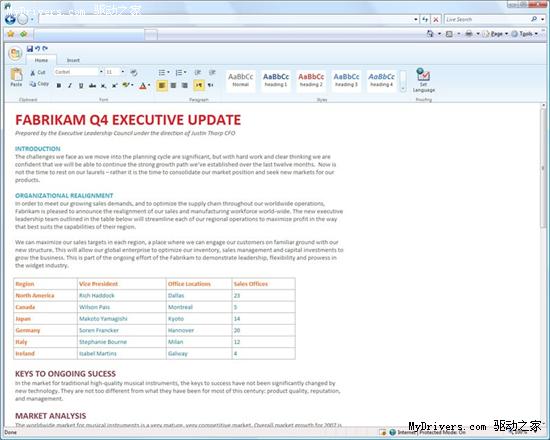Image resolution: width=550 pixels, height=440 pixels.
Task: Select Align Left paragraph button
Action: [x=162, y=85]
